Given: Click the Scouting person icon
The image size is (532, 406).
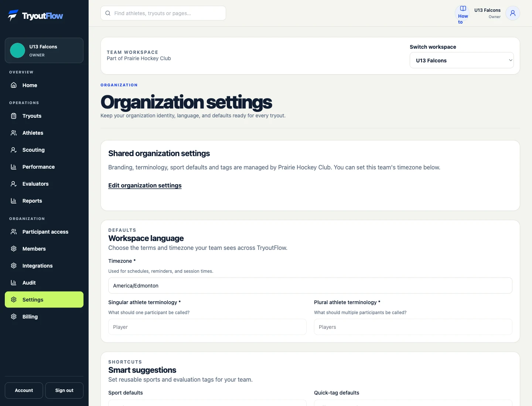Looking at the screenshot, I should [x=14, y=150].
